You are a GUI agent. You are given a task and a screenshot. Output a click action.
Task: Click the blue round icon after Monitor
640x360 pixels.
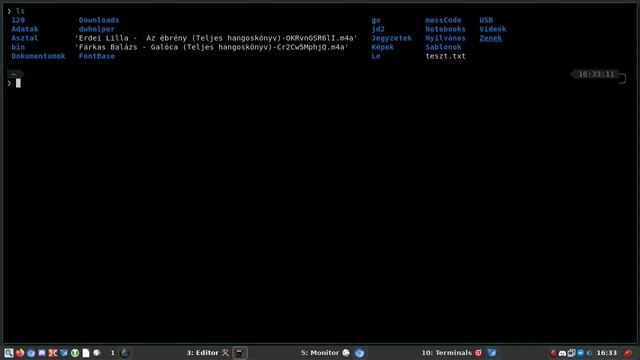pos(359,353)
